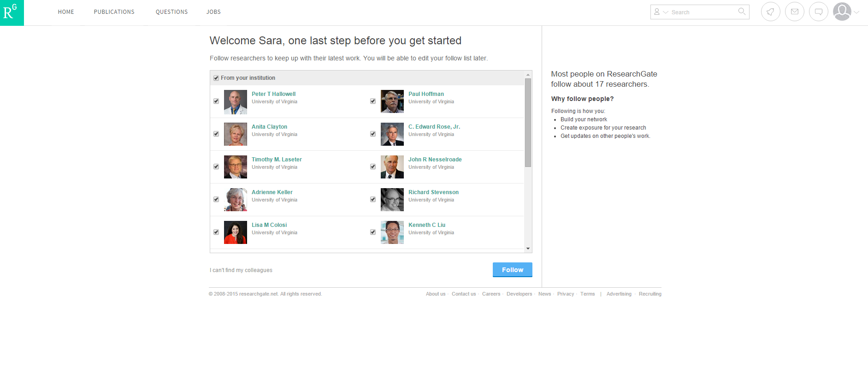Screen dimensions: 868x374
Task: Open John R Nesselroade's profile photo
Action: tap(392, 167)
